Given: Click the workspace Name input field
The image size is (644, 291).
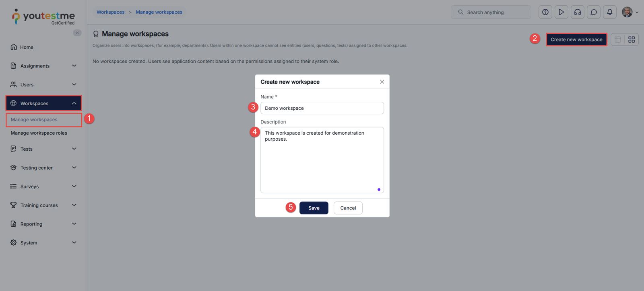Looking at the screenshot, I should tap(322, 108).
